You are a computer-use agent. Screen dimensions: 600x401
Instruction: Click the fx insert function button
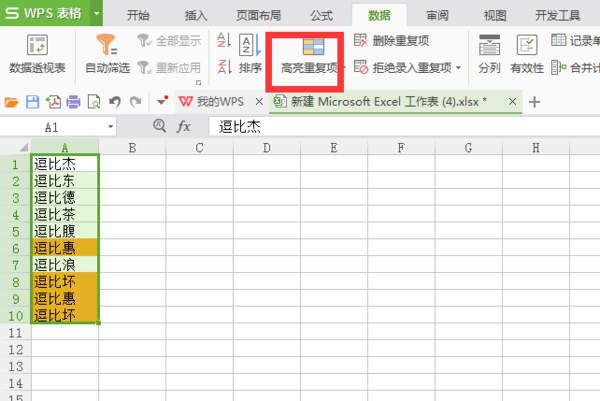click(183, 126)
